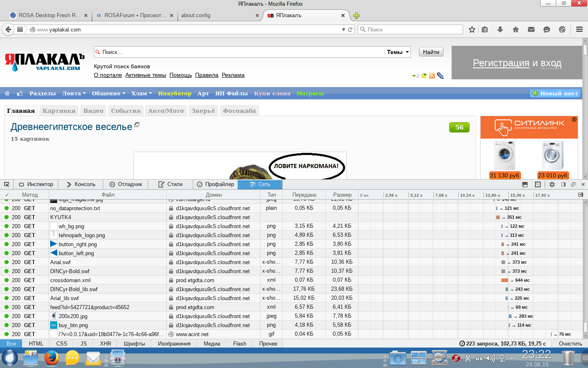Open the Древнеегипетское веселье post title

pyautogui.click(x=71, y=127)
